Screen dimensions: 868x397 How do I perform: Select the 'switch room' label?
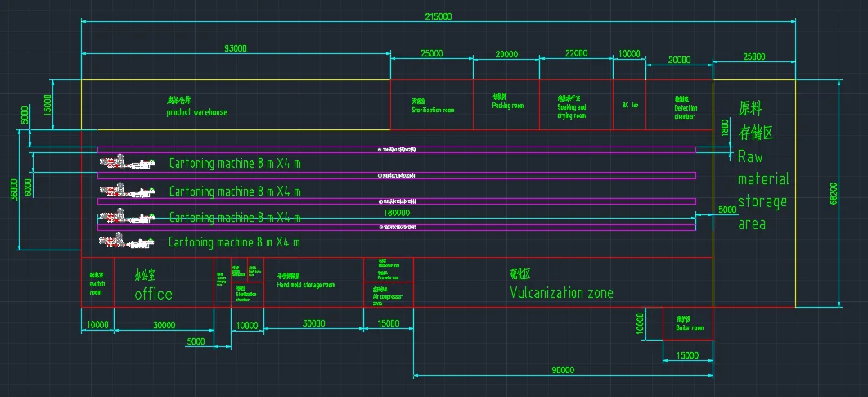click(x=97, y=284)
